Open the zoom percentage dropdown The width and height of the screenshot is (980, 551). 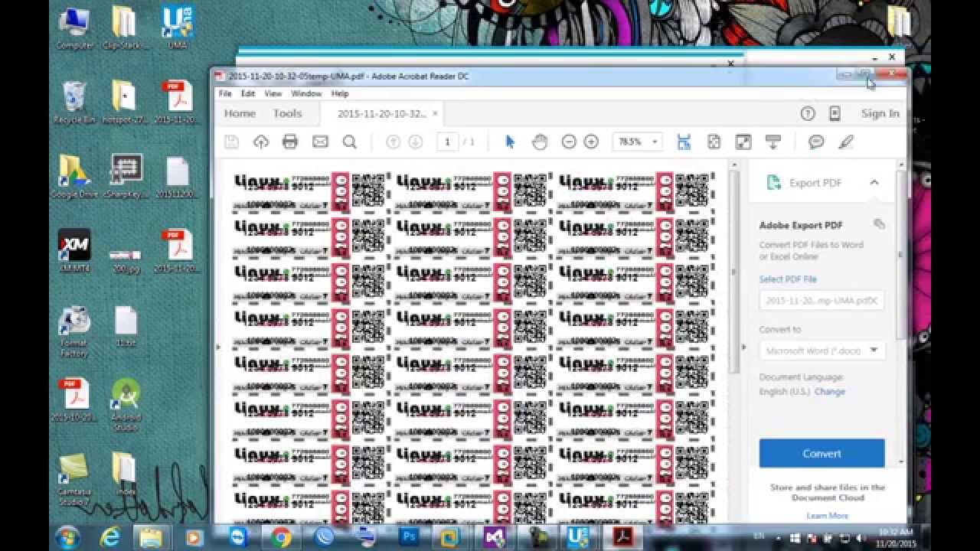coord(655,142)
